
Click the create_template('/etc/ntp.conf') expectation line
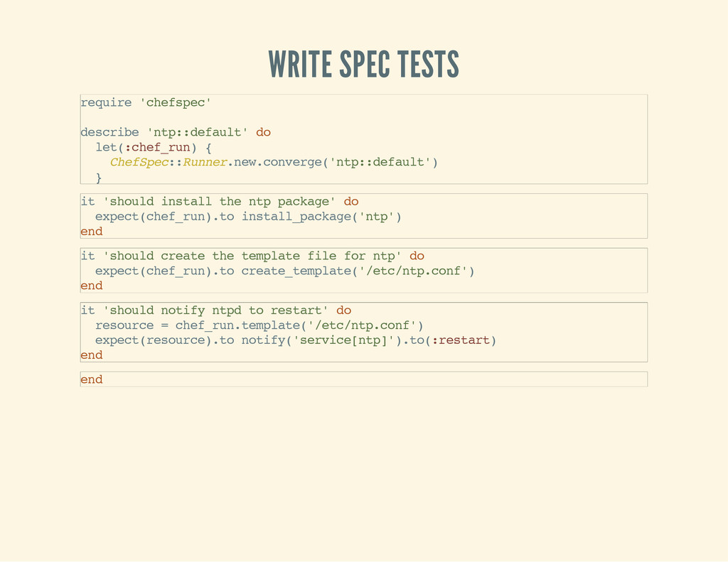click(x=284, y=271)
